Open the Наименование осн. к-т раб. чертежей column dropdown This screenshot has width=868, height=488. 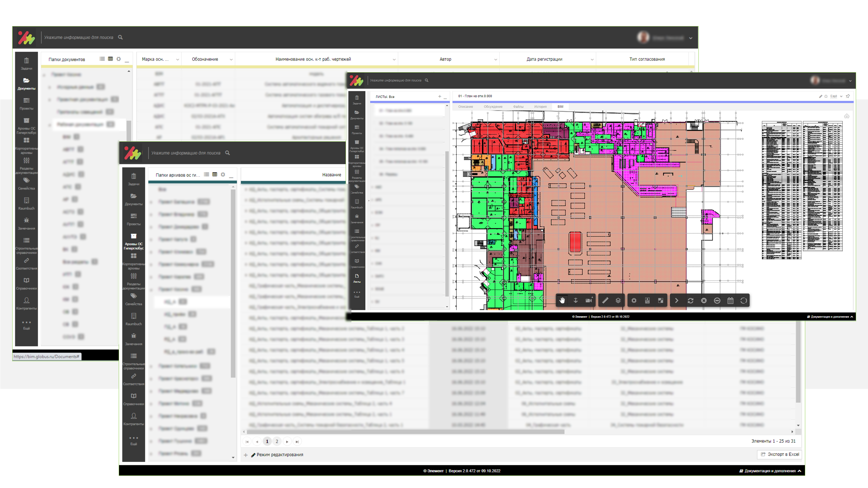394,59
